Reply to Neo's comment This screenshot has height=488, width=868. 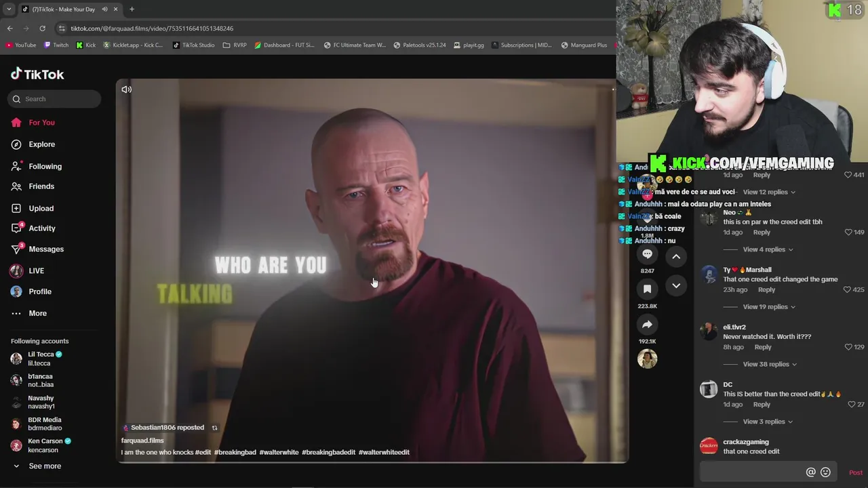click(762, 232)
